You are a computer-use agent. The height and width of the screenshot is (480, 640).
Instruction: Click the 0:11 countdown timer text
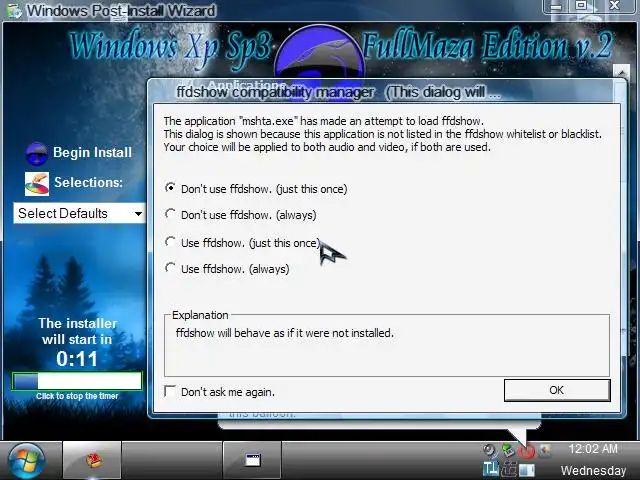tap(77, 359)
